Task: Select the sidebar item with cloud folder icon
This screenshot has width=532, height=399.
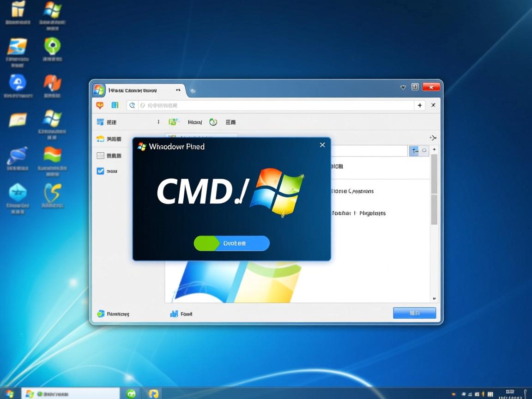Action: click(x=100, y=139)
